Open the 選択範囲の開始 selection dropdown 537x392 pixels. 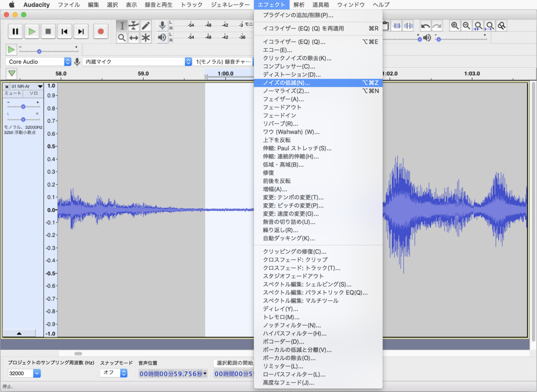click(x=233, y=363)
